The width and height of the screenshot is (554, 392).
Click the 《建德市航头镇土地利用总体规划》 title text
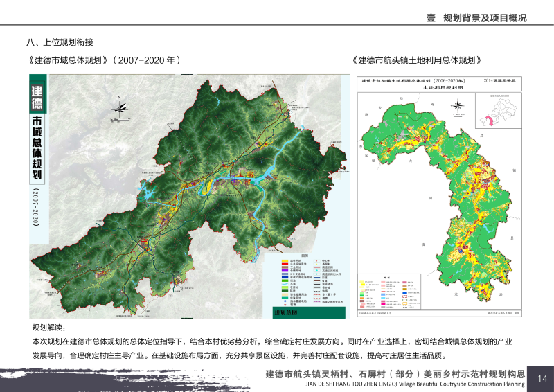click(x=416, y=60)
